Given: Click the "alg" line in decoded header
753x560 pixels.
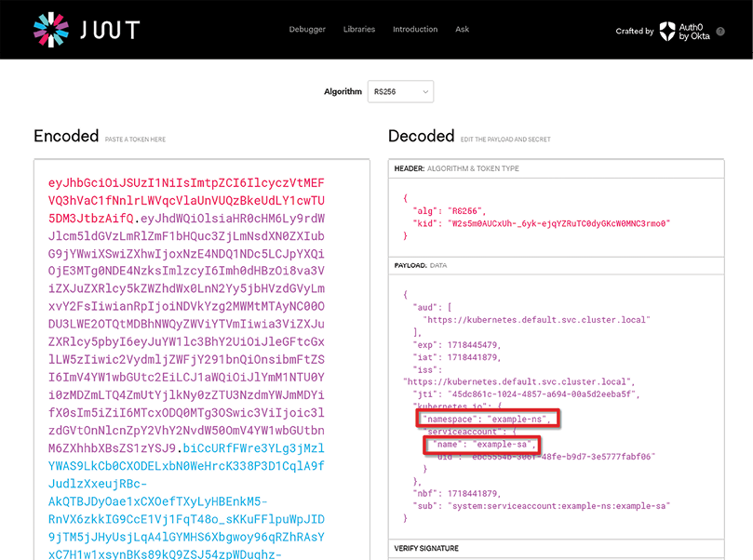Looking at the screenshot, I should pyautogui.click(x=449, y=212).
